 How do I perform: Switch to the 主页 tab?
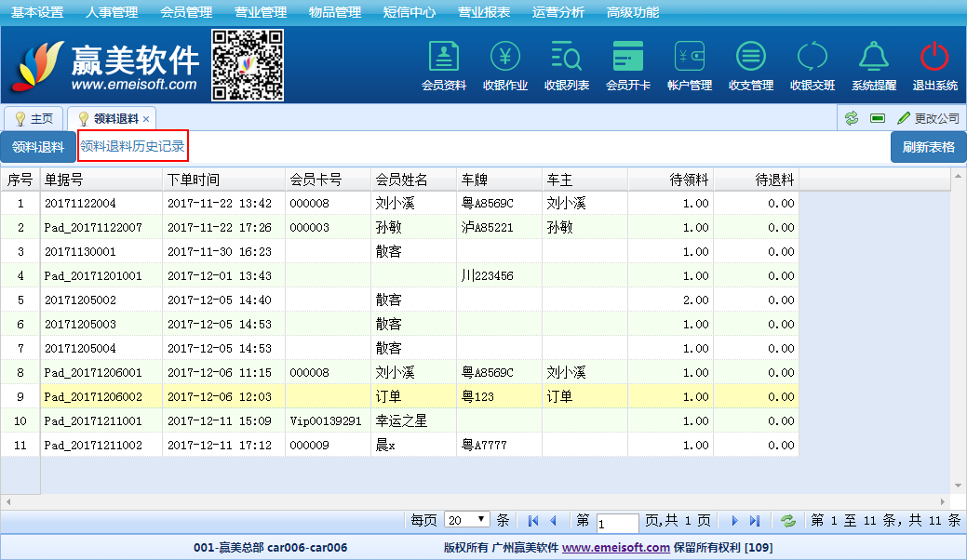coord(34,119)
